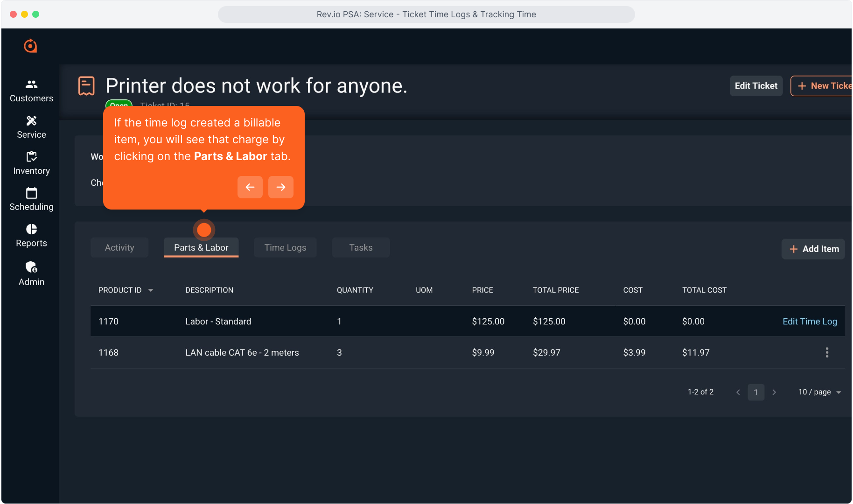Switch to the Time Logs tab
Screen dimensions: 853x504
point(285,248)
